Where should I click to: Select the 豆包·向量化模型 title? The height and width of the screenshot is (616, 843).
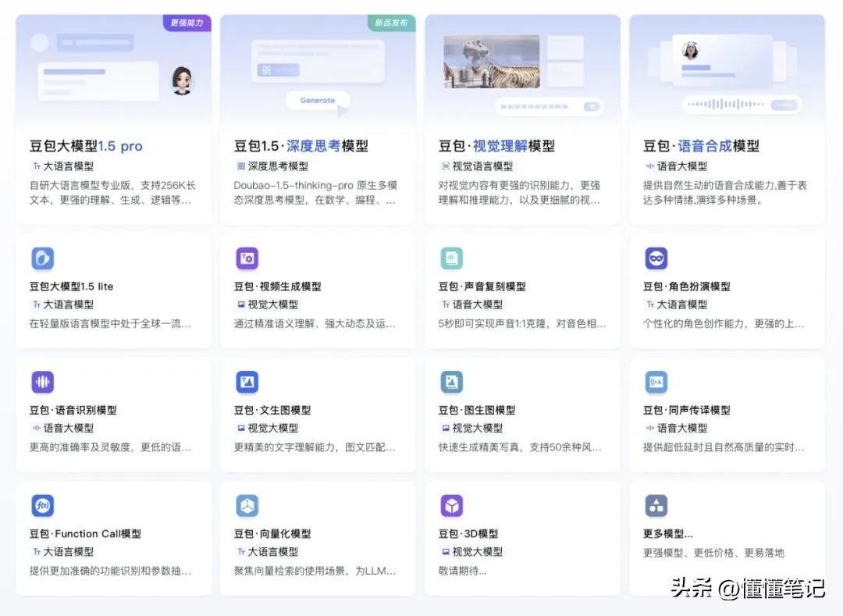[272, 534]
